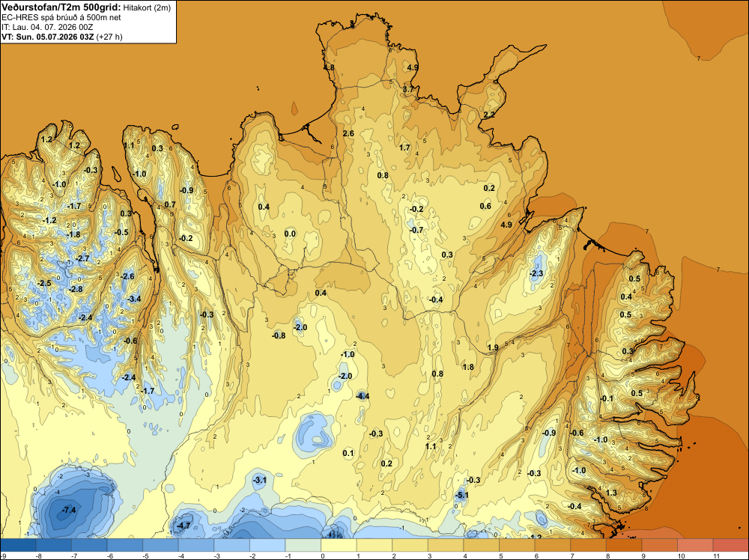Image resolution: width=749 pixels, height=560 pixels.
Task: Click the IT: Lau. 04. 07. 2026 00Z line
Action: click(x=47, y=27)
